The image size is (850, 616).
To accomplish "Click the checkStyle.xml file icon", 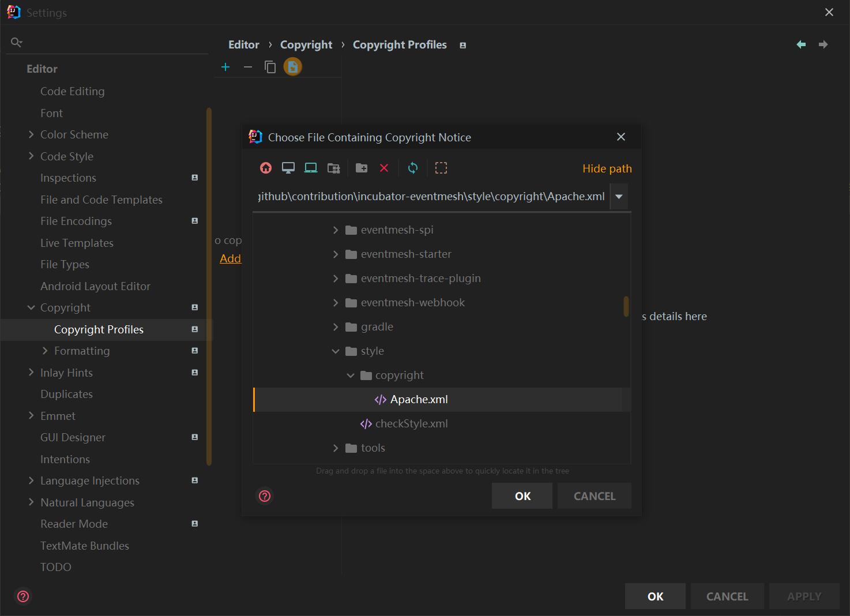I will (x=366, y=423).
